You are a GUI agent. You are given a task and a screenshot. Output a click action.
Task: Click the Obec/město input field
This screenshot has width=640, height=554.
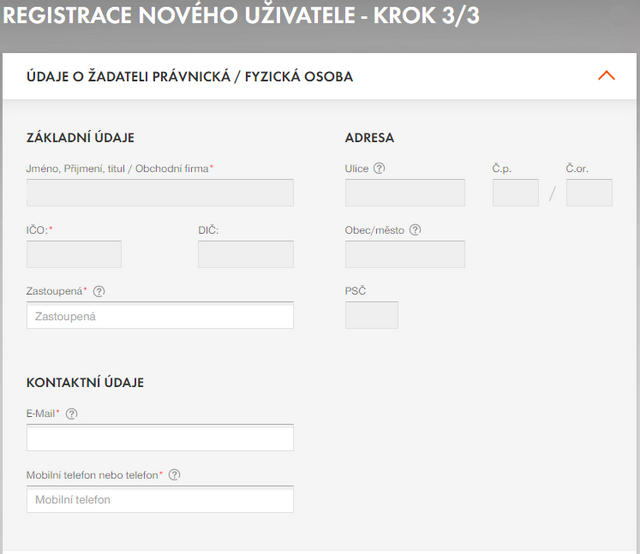[404, 254]
